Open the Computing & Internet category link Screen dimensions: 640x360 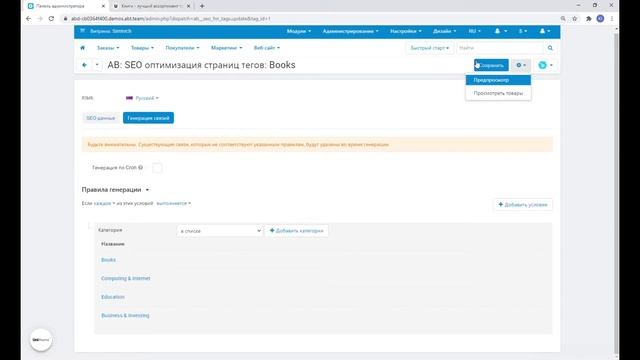[x=126, y=278]
